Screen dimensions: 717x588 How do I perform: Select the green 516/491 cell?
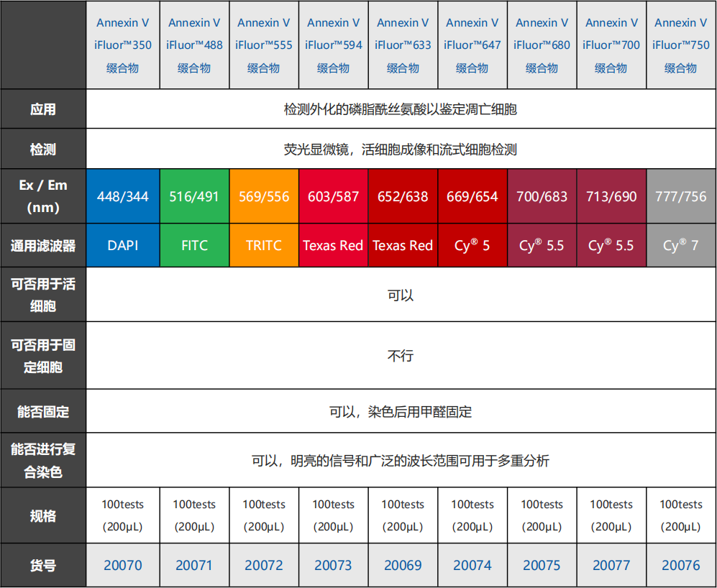click(x=194, y=196)
